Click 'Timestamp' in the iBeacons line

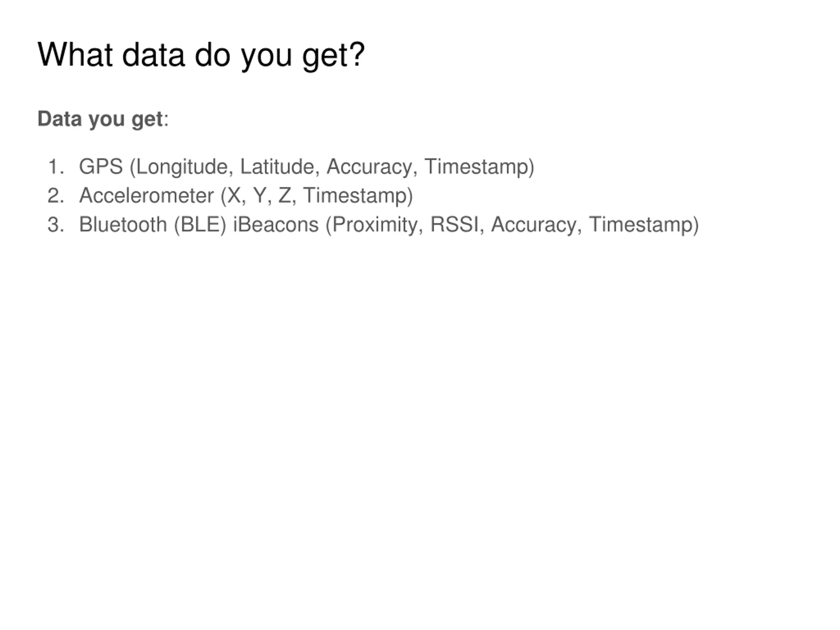[640, 225]
